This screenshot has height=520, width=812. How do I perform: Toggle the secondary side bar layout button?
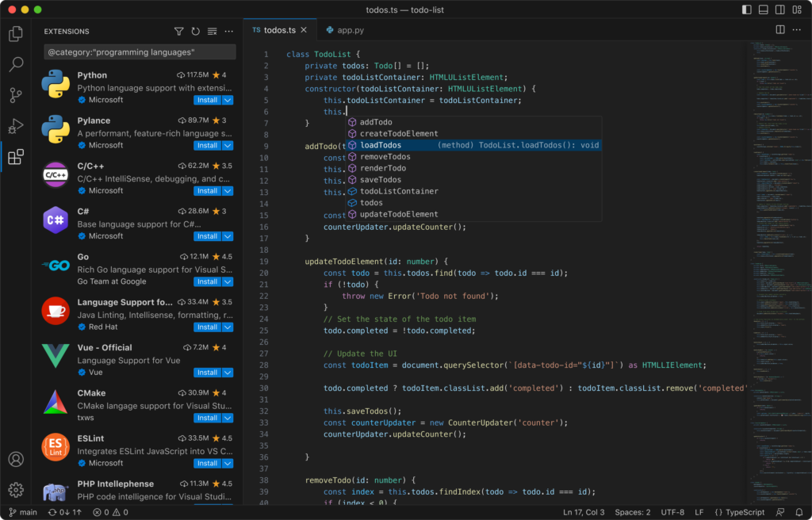point(779,10)
